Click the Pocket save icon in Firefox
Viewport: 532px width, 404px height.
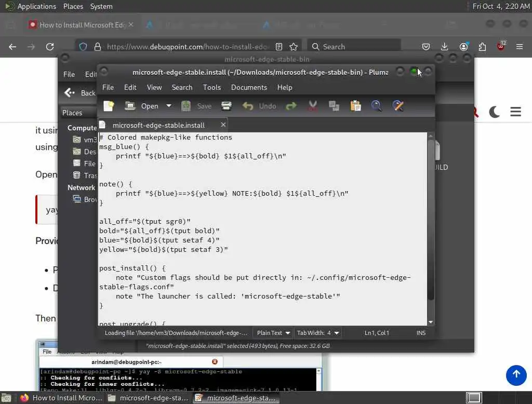point(426,47)
